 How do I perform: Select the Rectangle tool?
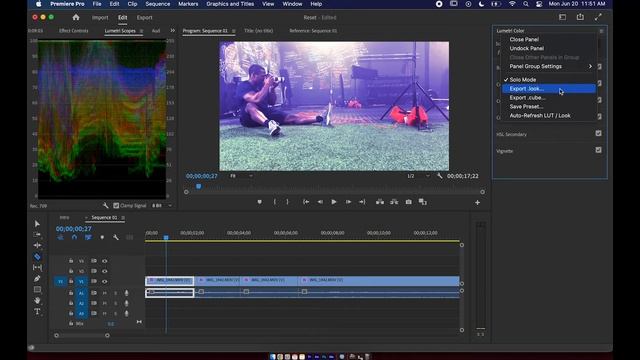pyautogui.click(x=37, y=289)
